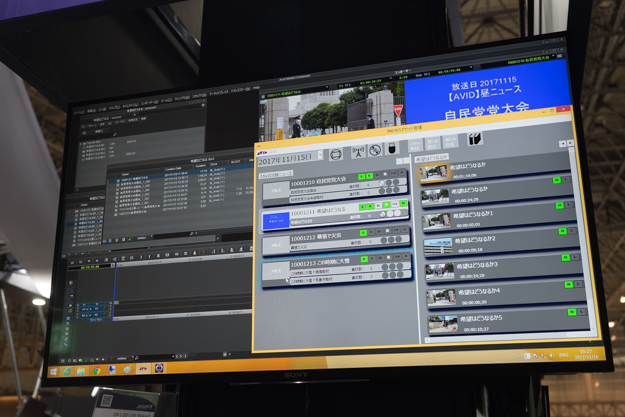Viewport: 625px width, 417px height.
Task: Select the 希望はどうなるか4 clip thumbnail
Action: tap(441, 297)
